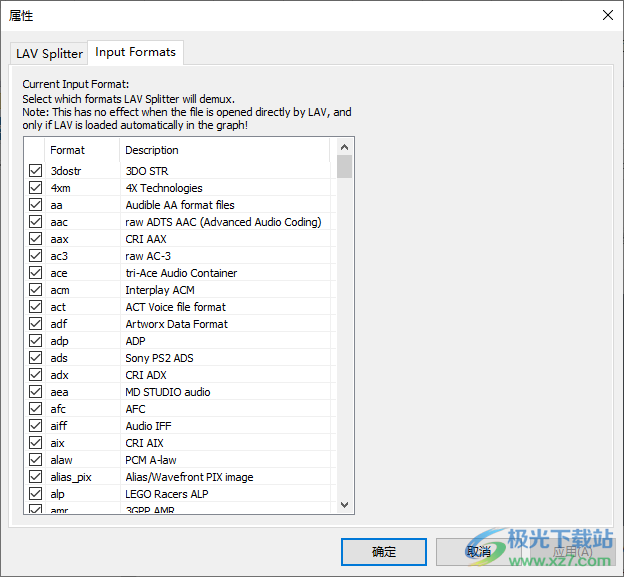Viewport: 624px width, 577px height.
Task: Uncheck the alias_pix format checkbox
Action: pos(35,477)
